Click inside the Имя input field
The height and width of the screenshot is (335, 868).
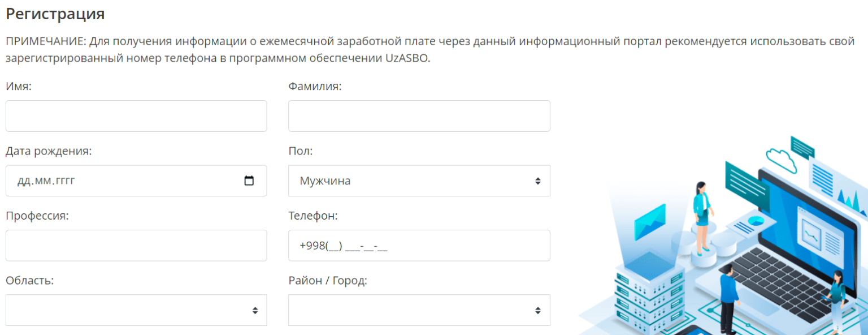pos(136,115)
